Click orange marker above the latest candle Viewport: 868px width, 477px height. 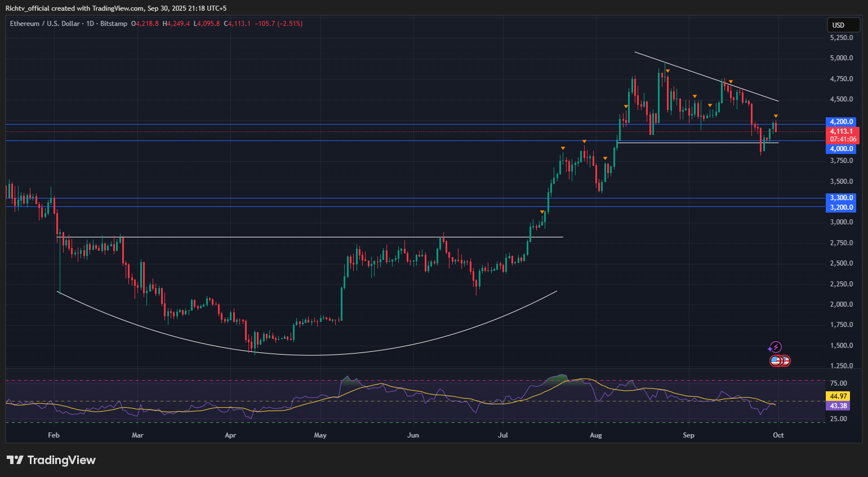coord(776,116)
